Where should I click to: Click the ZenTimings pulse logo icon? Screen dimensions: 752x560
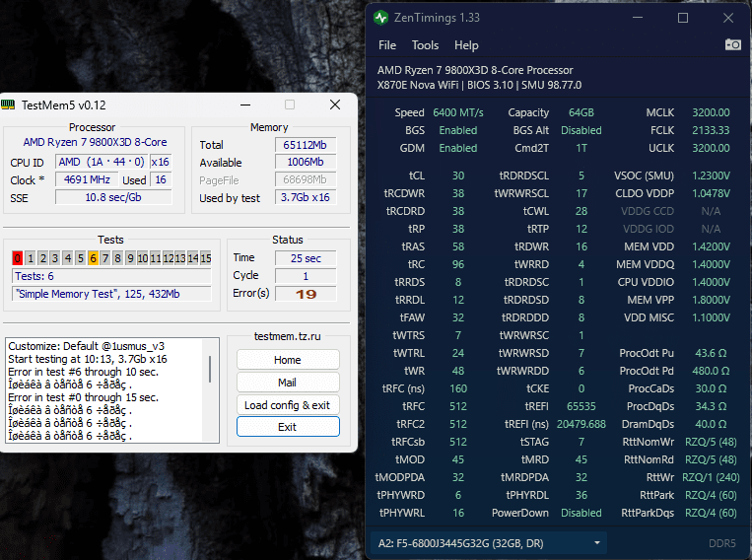381,18
